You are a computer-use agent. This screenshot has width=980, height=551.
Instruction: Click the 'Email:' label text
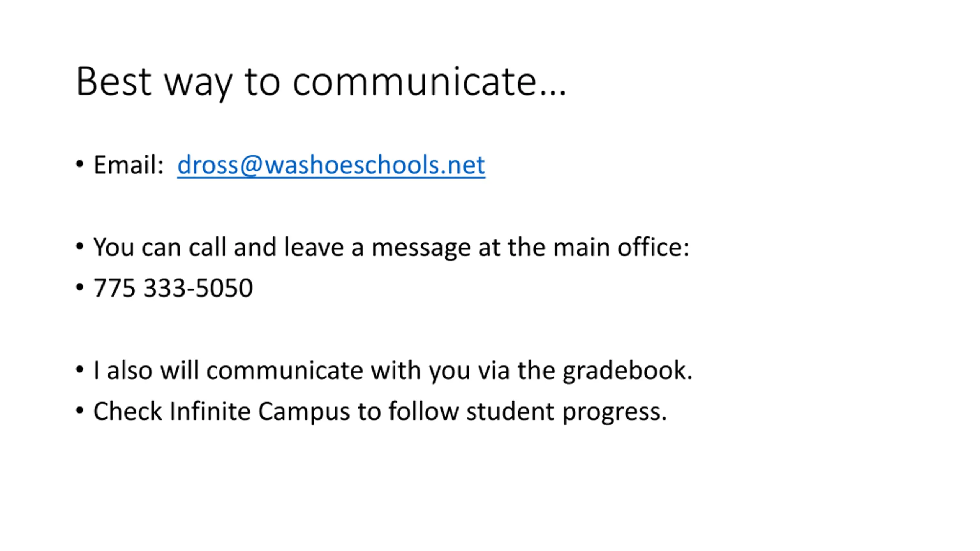129,165
